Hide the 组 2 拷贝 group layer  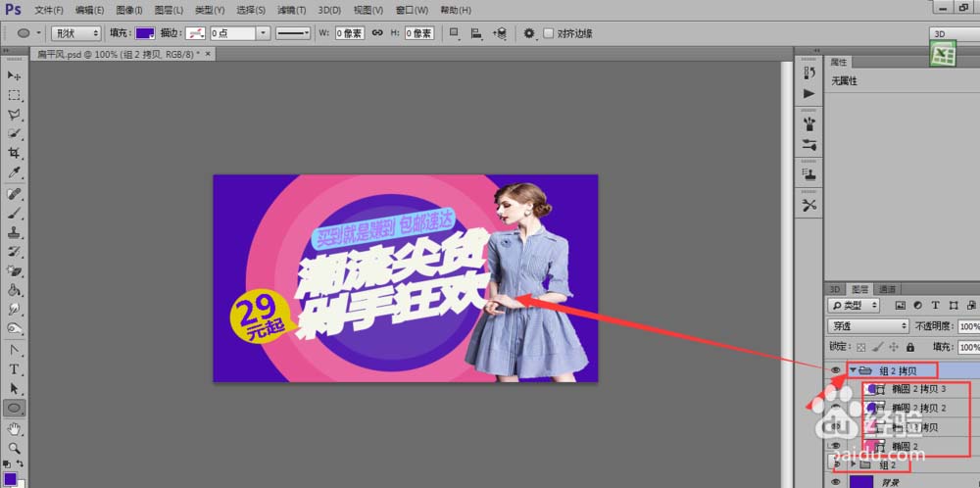pyautogui.click(x=836, y=370)
